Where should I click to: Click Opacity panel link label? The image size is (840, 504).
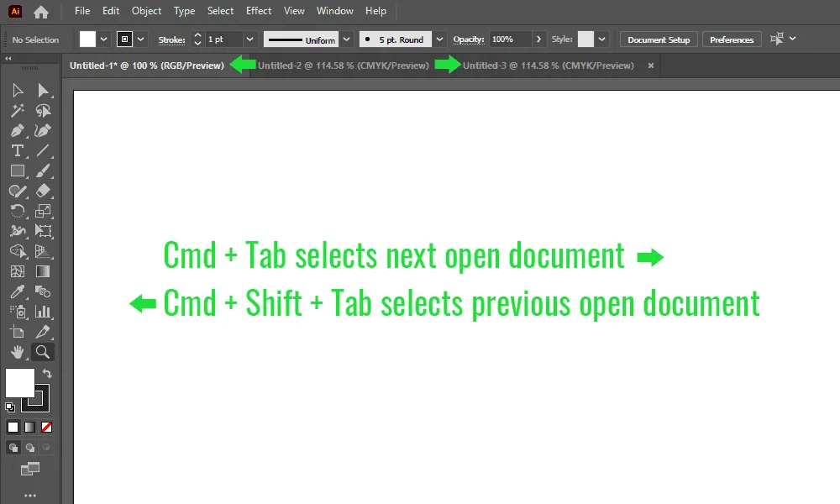pos(469,39)
